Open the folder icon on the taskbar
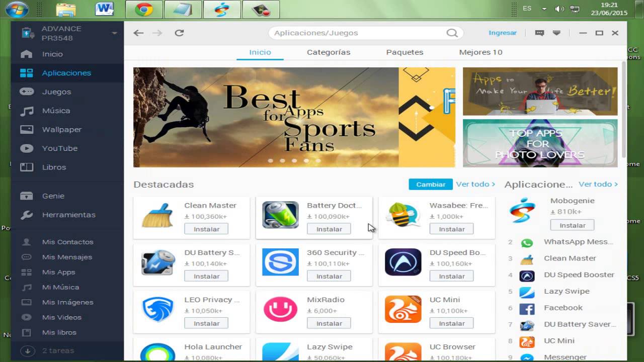The height and width of the screenshot is (362, 644). (x=66, y=10)
